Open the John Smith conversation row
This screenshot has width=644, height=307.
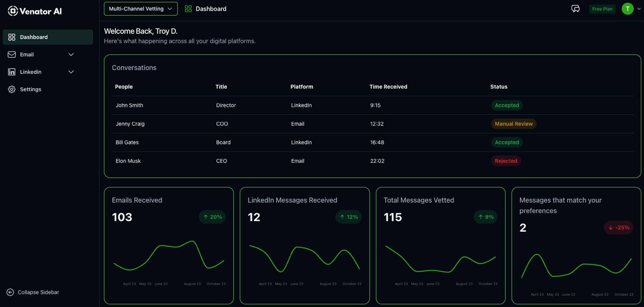(129, 105)
